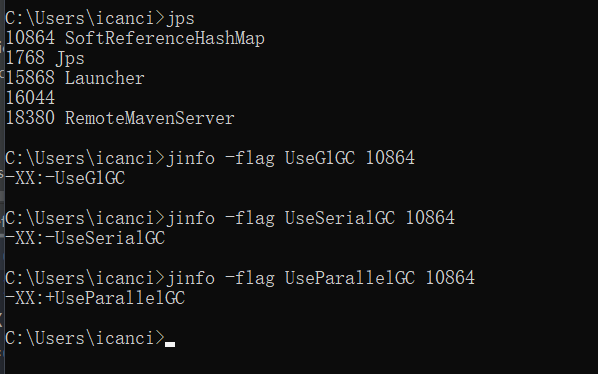Select the Launcher process name
This screenshot has height=374, width=598.
point(104,79)
